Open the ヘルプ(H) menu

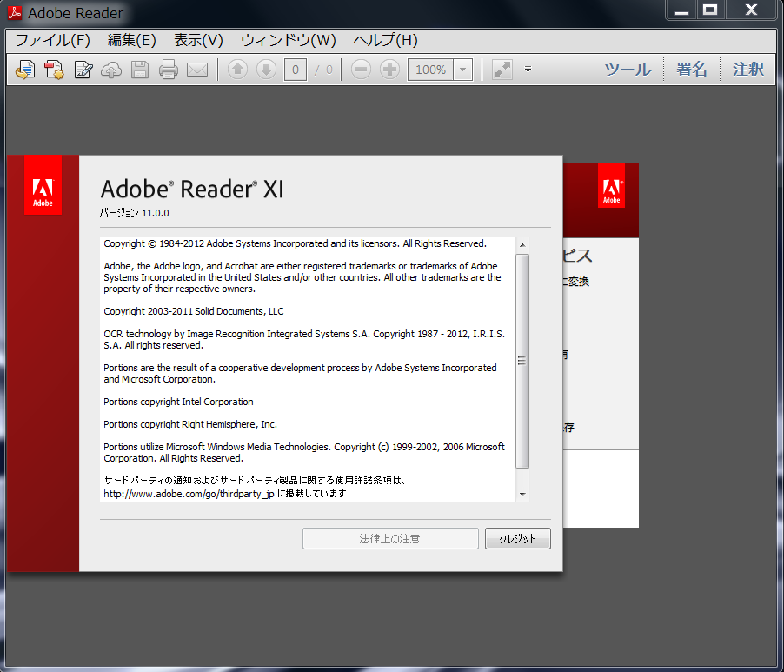386,40
